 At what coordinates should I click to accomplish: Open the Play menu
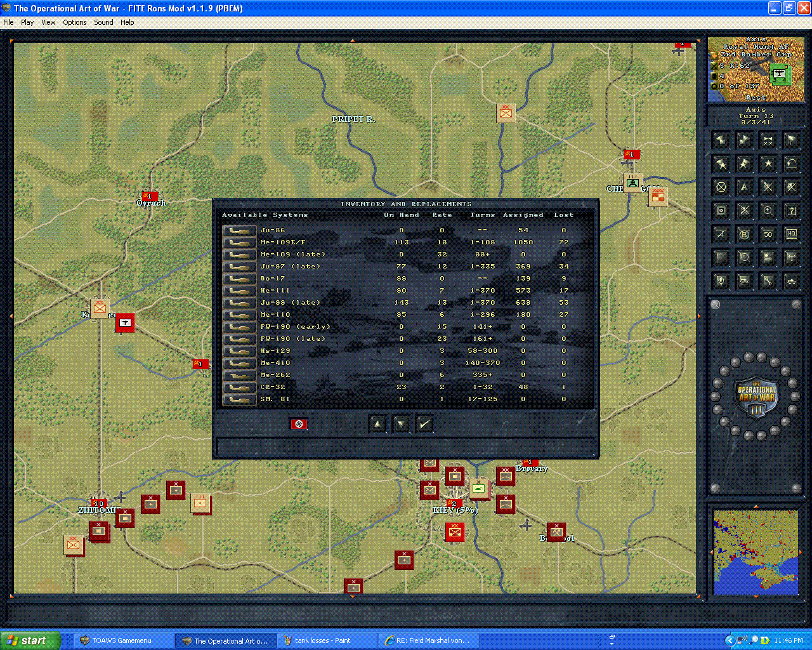coord(27,22)
